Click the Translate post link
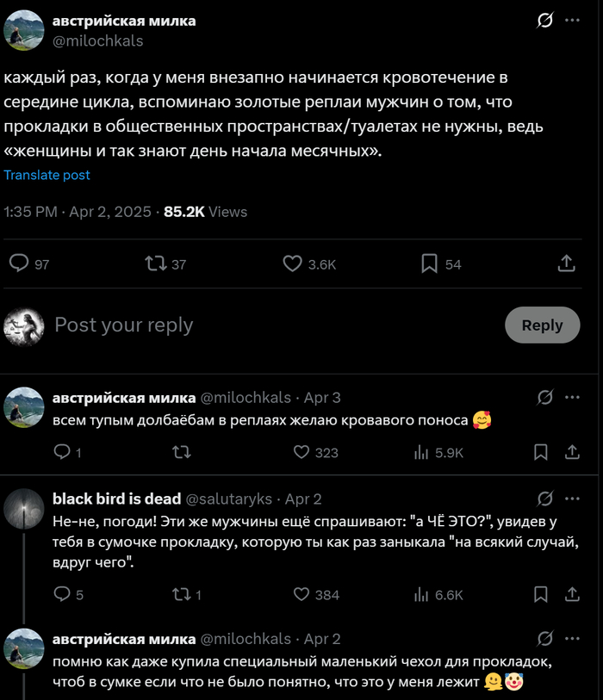603x700 pixels. 47,175
